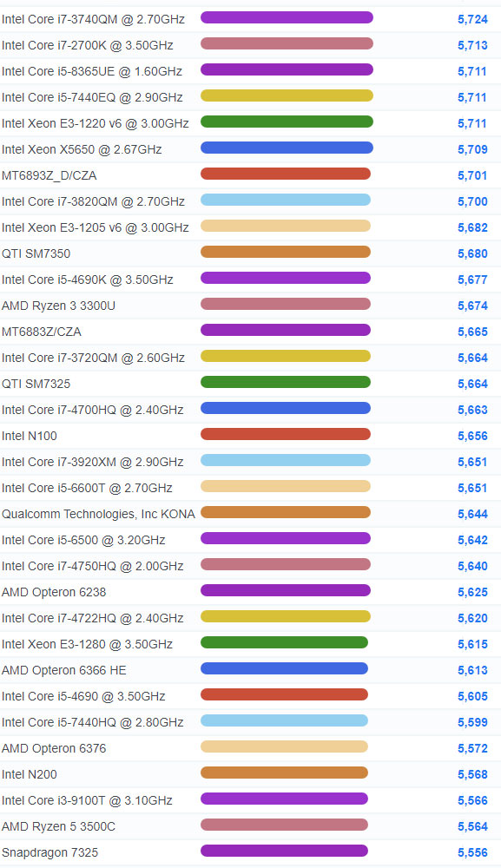Image resolution: width=501 pixels, height=868 pixels.
Task: Select Intel Core i7-4722HQ @ 2.40GHz
Action: [x=92, y=618]
